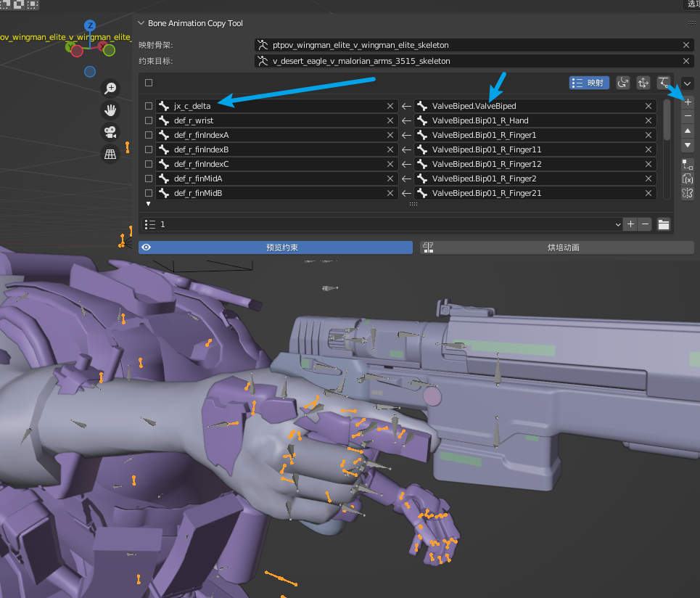Click the viewport pan hand icon
Viewport: 700px width, 598px height.
(110, 110)
